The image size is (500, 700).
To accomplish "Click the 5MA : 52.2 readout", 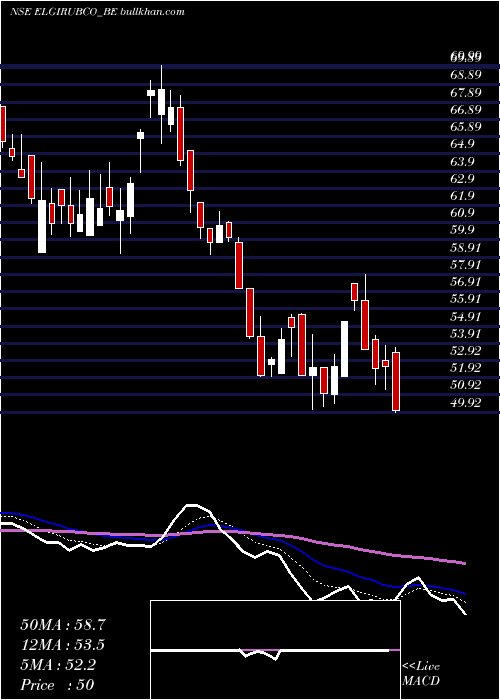I will pyautogui.click(x=58, y=665).
